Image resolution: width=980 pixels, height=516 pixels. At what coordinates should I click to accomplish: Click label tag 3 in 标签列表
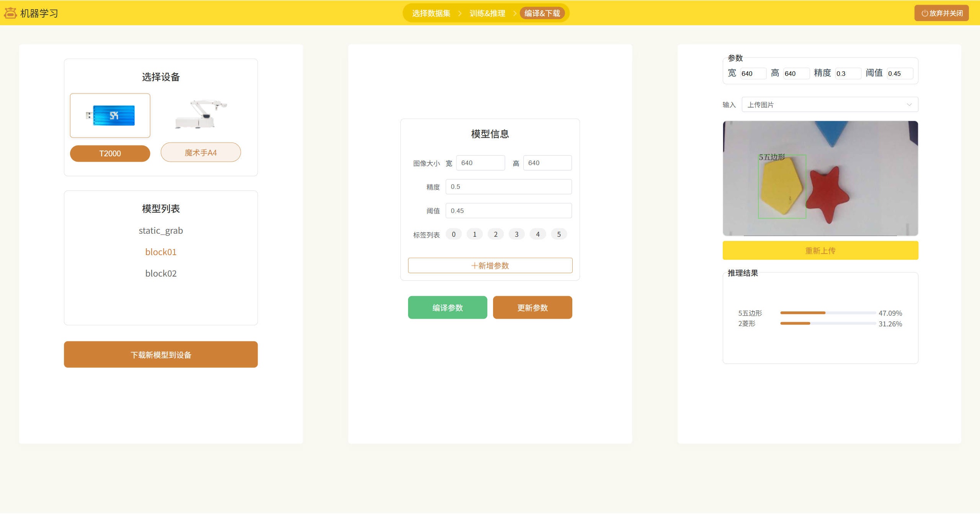[x=517, y=234]
